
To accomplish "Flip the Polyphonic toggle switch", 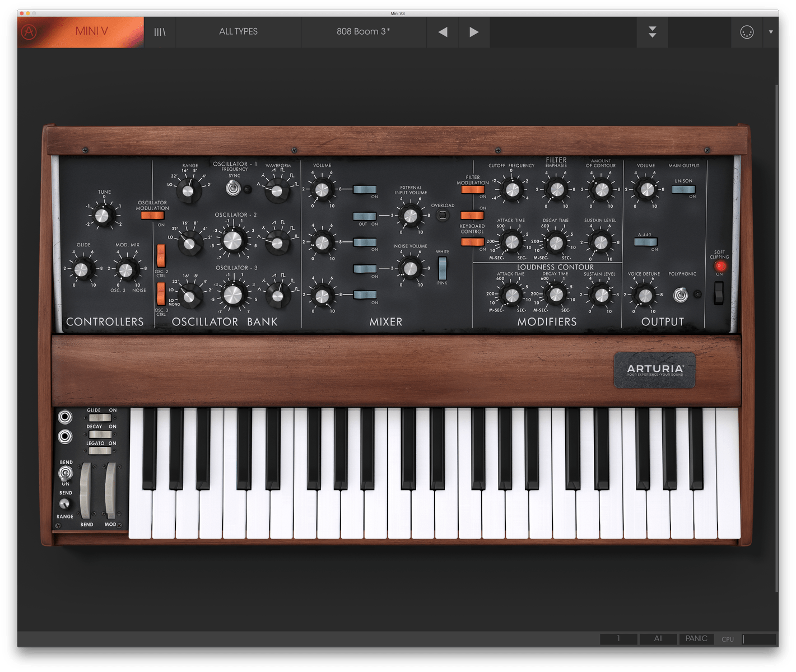I will pos(681,295).
